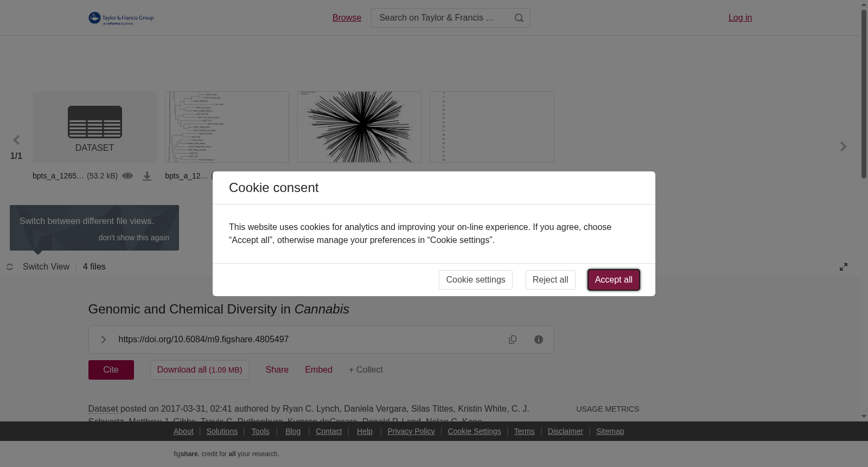This screenshot has height=467, width=868.
Task: Open Cookie Settings footer link
Action: 474,431
